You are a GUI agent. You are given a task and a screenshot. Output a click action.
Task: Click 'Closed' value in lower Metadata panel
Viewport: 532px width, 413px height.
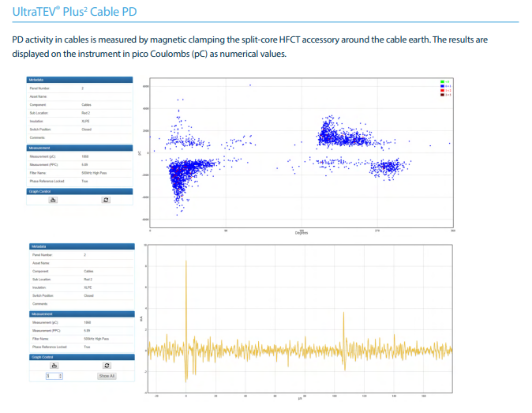(x=88, y=295)
